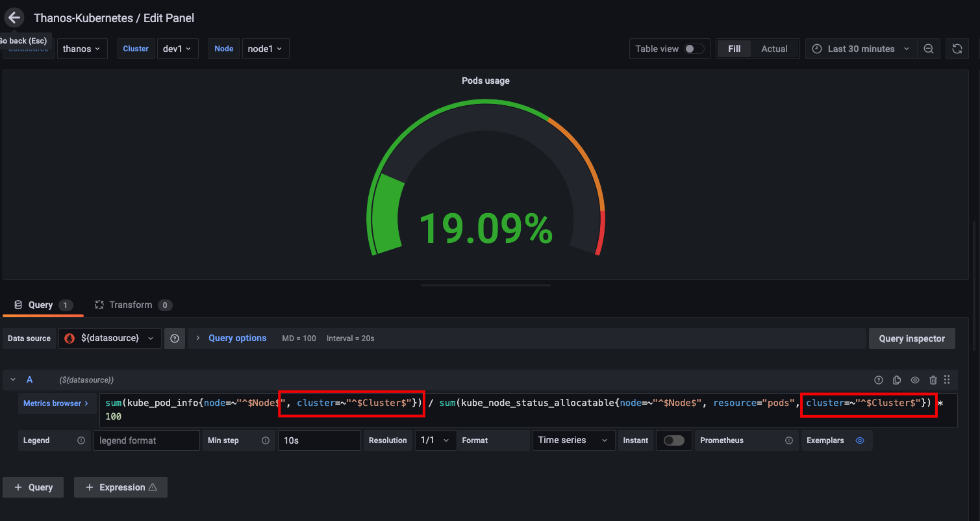Duplicate query A
The height and width of the screenshot is (521, 980).
tap(897, 380)
